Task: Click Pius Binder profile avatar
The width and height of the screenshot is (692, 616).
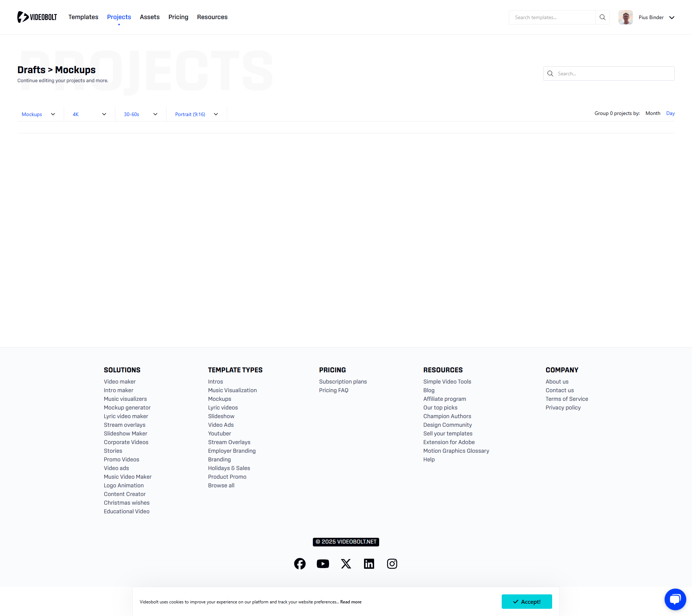Action: (625, 17)
